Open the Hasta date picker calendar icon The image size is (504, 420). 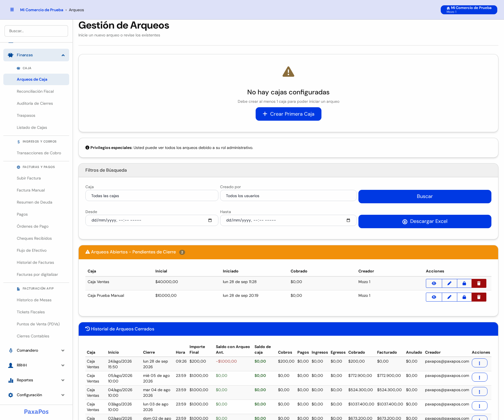click(x=348, y=220)
